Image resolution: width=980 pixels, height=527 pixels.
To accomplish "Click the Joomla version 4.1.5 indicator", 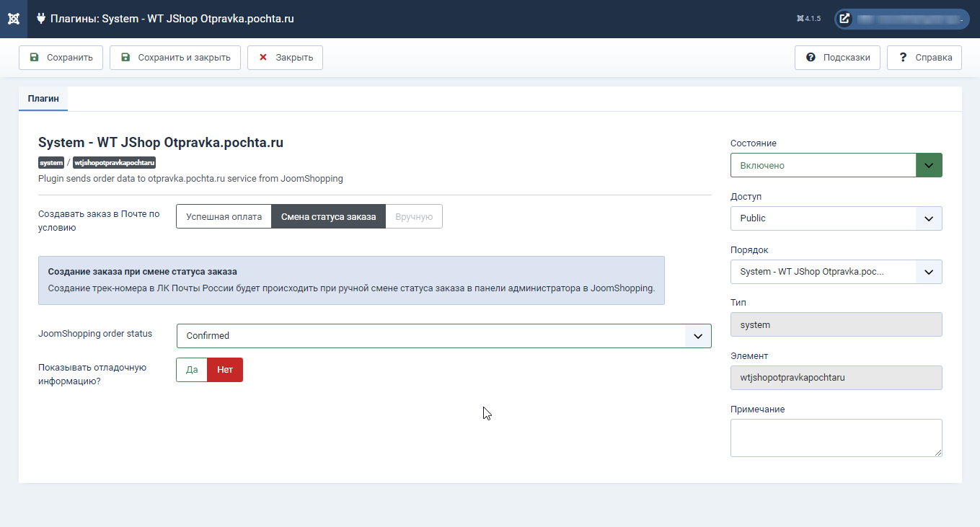I will 808,19.
